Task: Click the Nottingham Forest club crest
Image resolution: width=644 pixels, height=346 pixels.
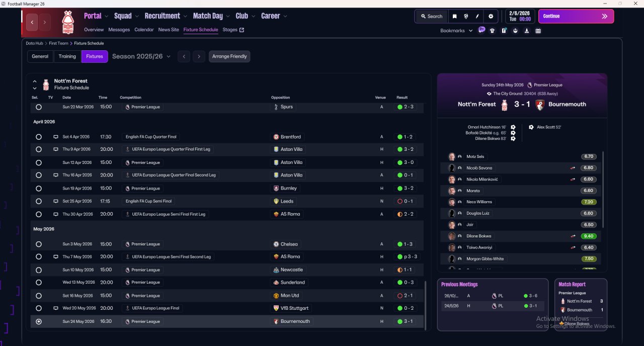Action: 67,23
